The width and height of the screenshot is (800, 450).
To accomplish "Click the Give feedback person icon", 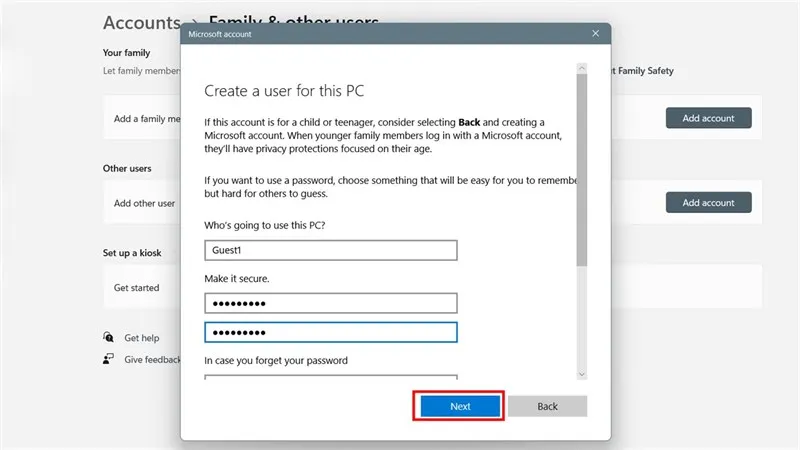I will tap(108, 359).
